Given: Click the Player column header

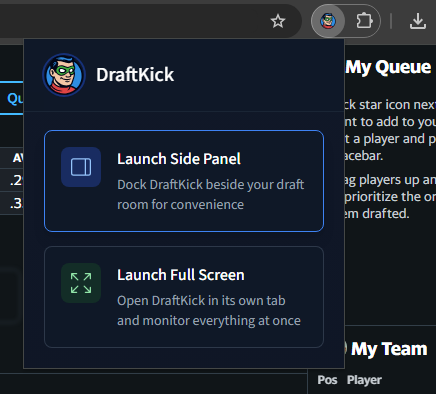Looking at the screenshot, I should click(364, 380).
